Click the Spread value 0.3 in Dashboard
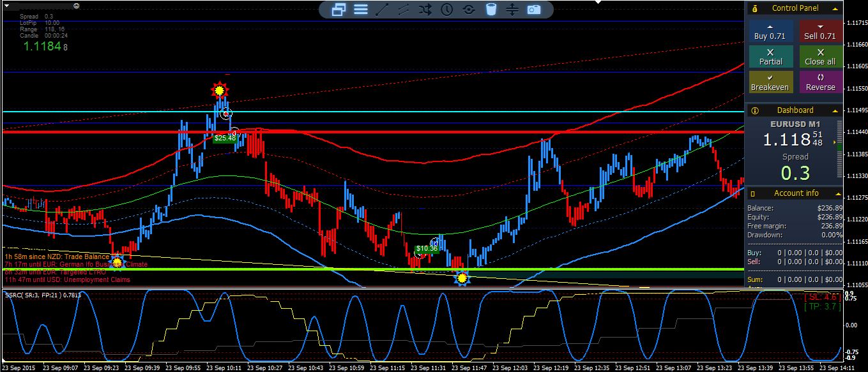 (x=795, y=173)
